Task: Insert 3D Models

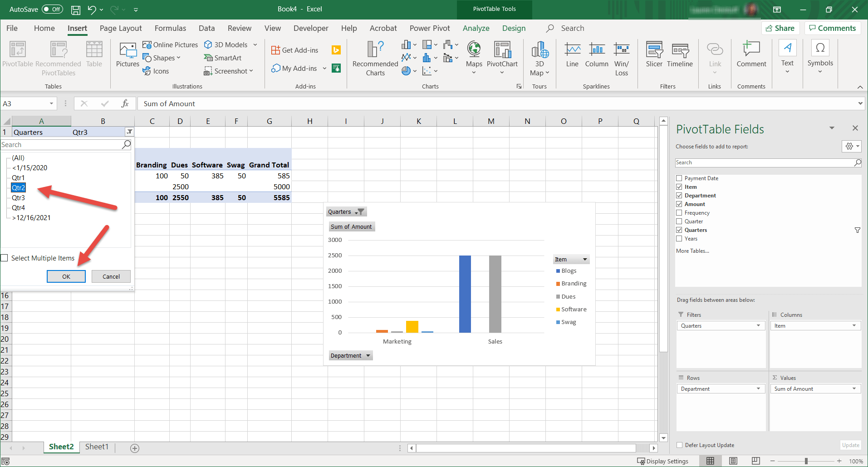Action: [226, 44]
